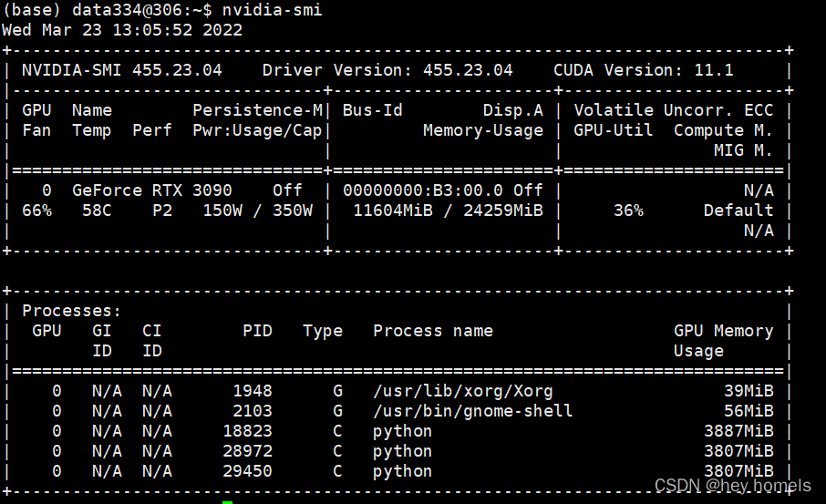
Task: Click the 'PID' column header
Action: (x=258, y=331)
